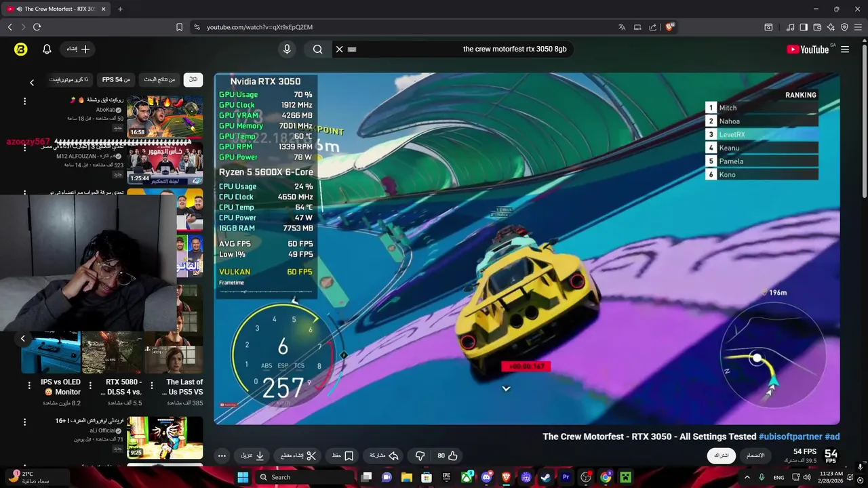Open Discord from the taskbar

coord(486,477)
